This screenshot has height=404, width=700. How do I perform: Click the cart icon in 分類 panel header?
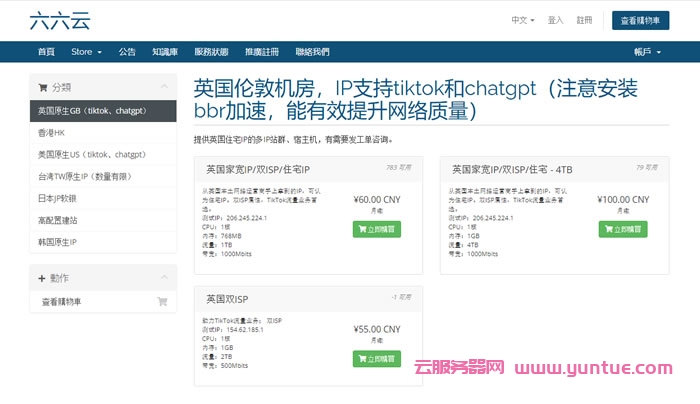[42, 87]
